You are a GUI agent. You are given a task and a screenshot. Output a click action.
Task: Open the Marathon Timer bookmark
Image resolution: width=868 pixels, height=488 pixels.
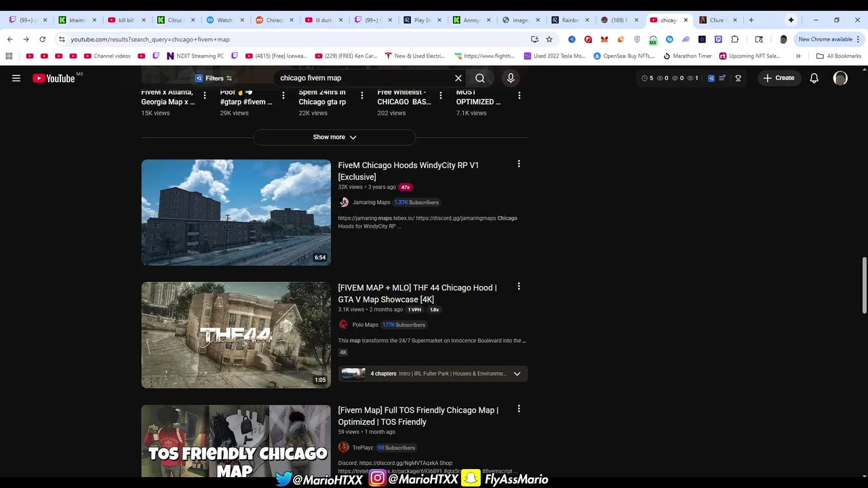point(688,56)
